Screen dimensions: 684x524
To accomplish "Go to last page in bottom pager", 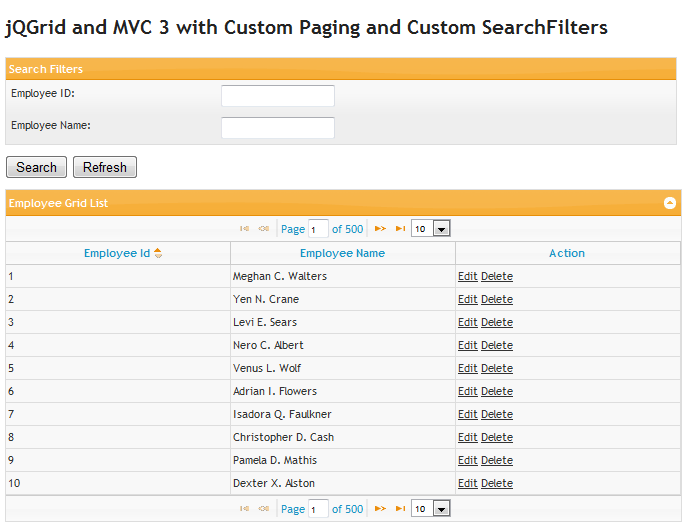I will tap(400, 509).
